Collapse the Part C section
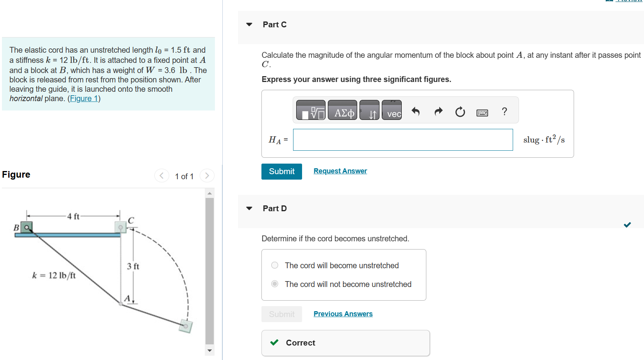The height and width of the screenshot is (360, 644). [249, 24]
